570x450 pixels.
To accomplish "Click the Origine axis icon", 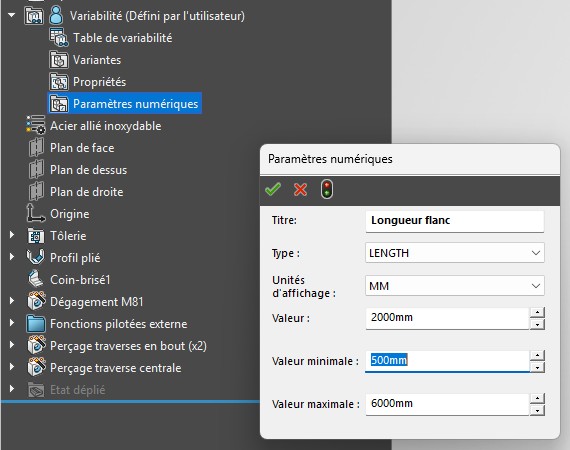I will [36, 213].
